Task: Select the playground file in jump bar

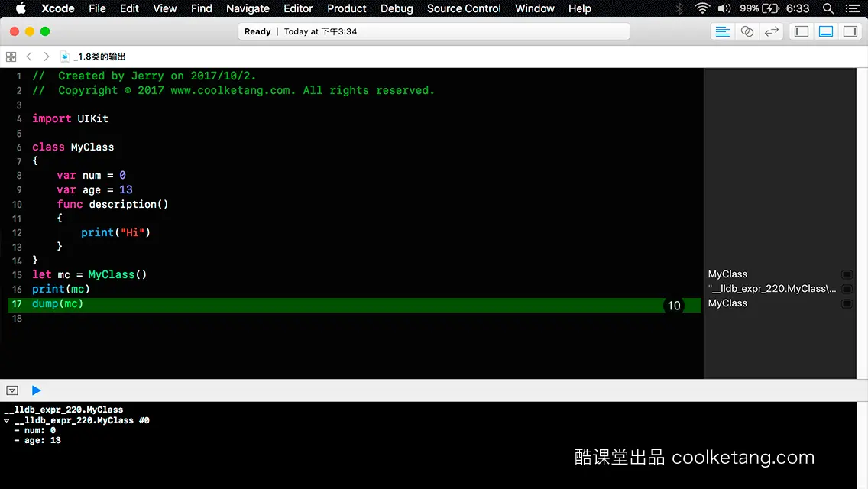Action: (93, 57)
